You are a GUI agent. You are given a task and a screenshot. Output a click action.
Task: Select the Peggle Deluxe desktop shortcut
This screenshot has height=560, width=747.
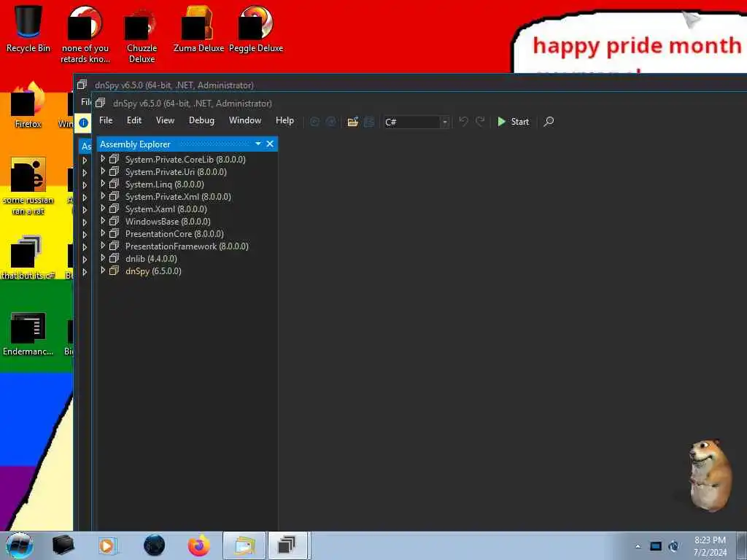click(256, 29)
